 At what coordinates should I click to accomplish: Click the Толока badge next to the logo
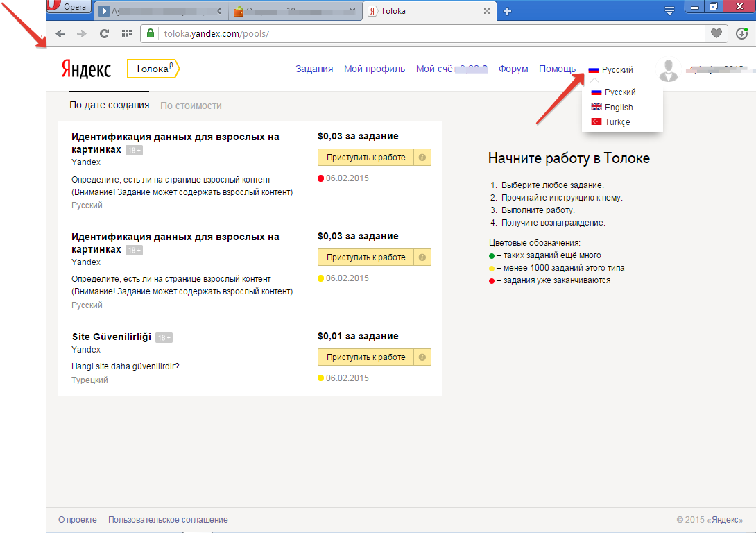point(152,69)
